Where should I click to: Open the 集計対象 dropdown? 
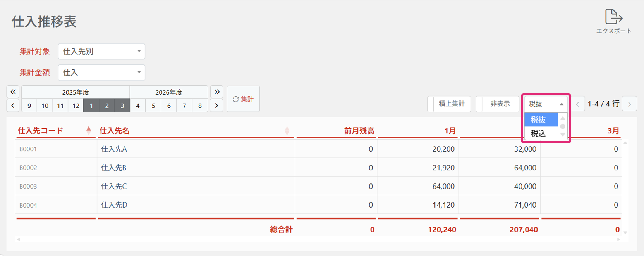coord(101,51)
